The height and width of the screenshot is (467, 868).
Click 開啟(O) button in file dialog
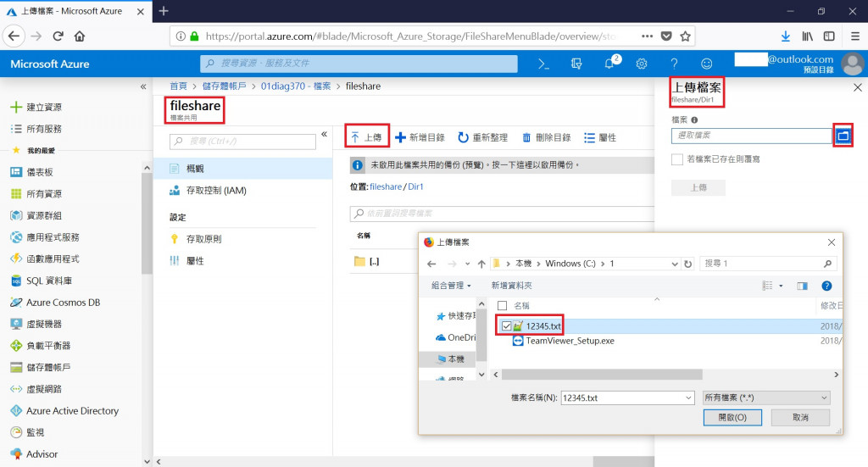pyautogui.click(x=732, y=417)
